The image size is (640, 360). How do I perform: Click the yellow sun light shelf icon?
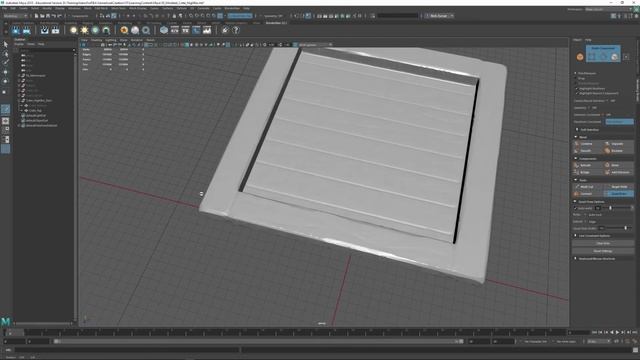(x=84, y=30)
